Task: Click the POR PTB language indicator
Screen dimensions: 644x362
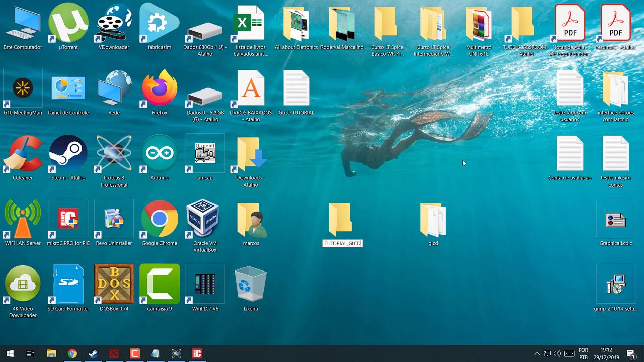Action: coord(583,353)
